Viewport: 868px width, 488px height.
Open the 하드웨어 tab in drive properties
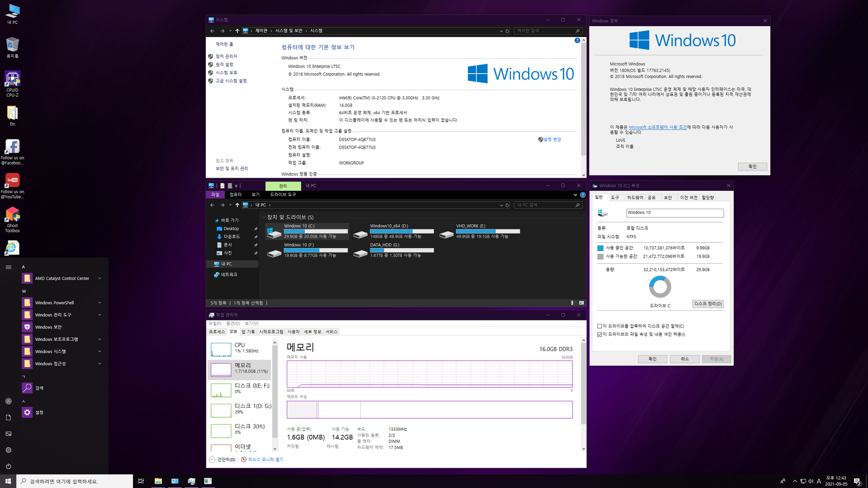click(635, 198)
